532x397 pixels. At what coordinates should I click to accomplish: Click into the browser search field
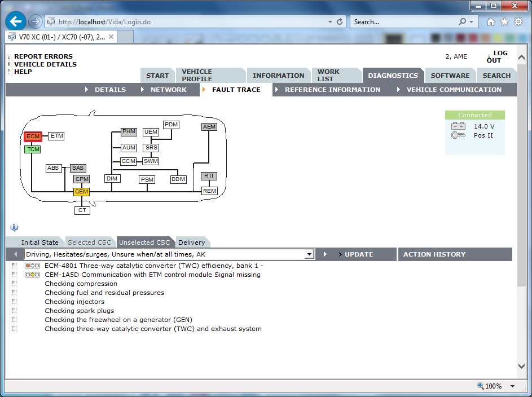(x=403, y=22)
